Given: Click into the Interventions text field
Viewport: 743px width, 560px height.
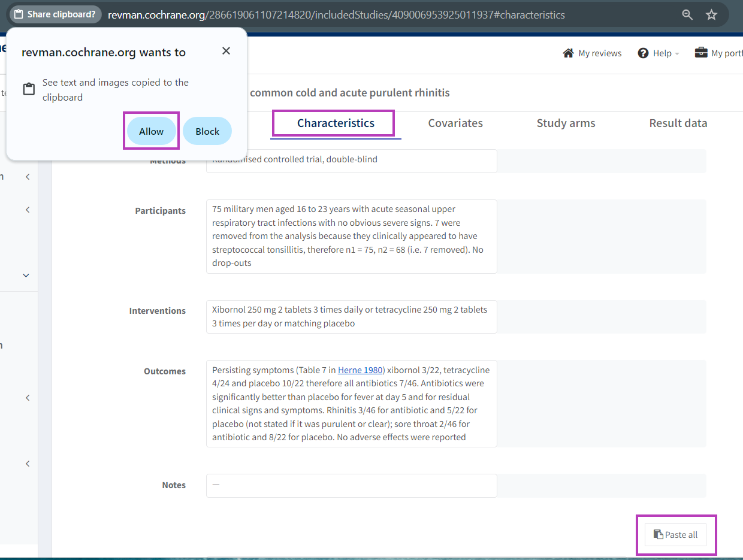Looking at the screenshot, I should coord(351,317).
